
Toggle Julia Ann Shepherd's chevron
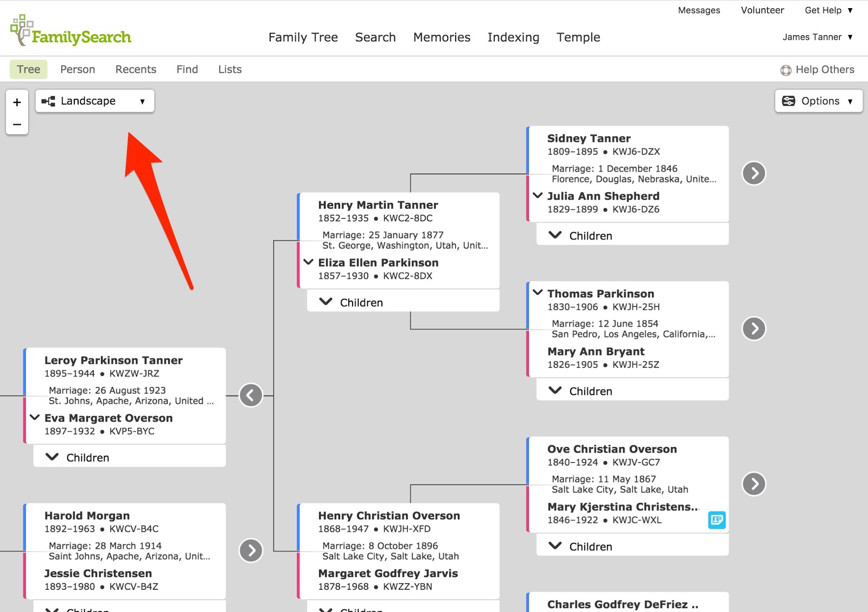(537, 195)
